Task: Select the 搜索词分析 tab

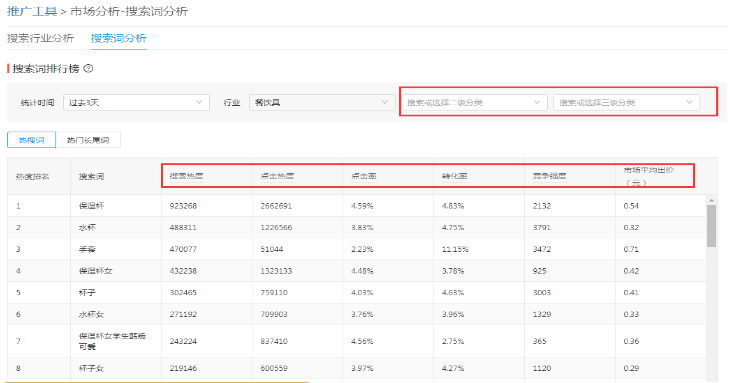Action: [118, 38]
